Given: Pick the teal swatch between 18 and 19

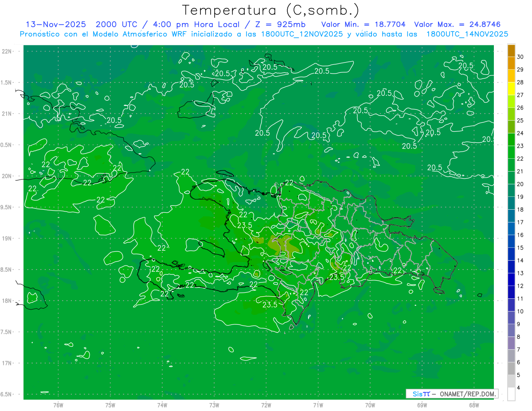Looking at the screenshot, I should click(x=511, y=203).
